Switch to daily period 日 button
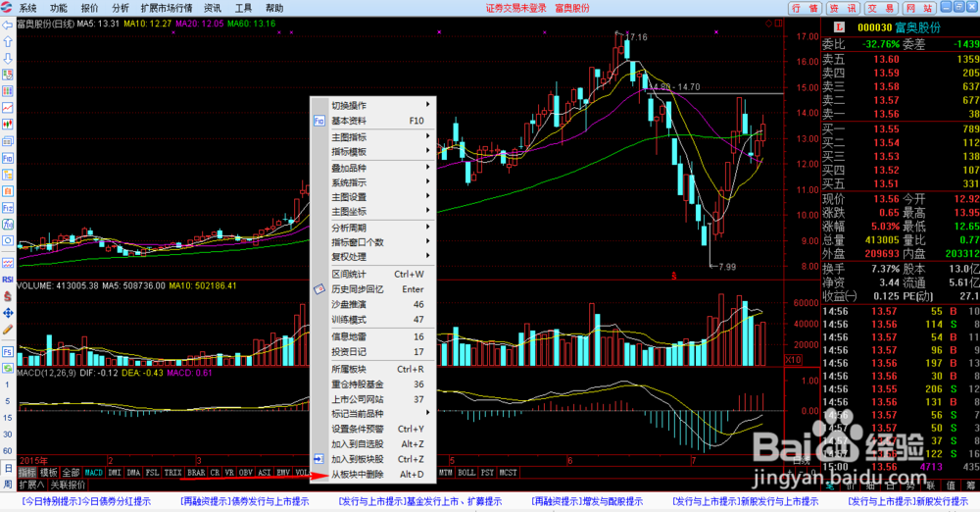Screen dimensions: 980x512 [x=8, y=468]
